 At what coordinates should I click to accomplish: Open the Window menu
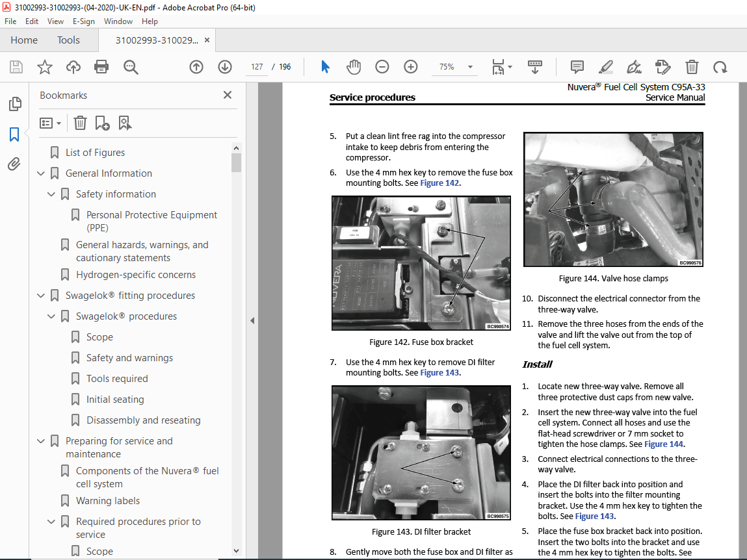pos(118,21)
